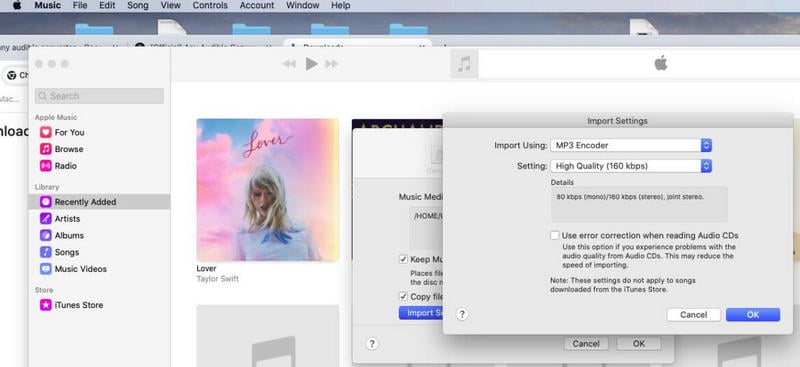Click the fast-forward playback button
This screenshot has height=367, width=800.
point(332,64)
